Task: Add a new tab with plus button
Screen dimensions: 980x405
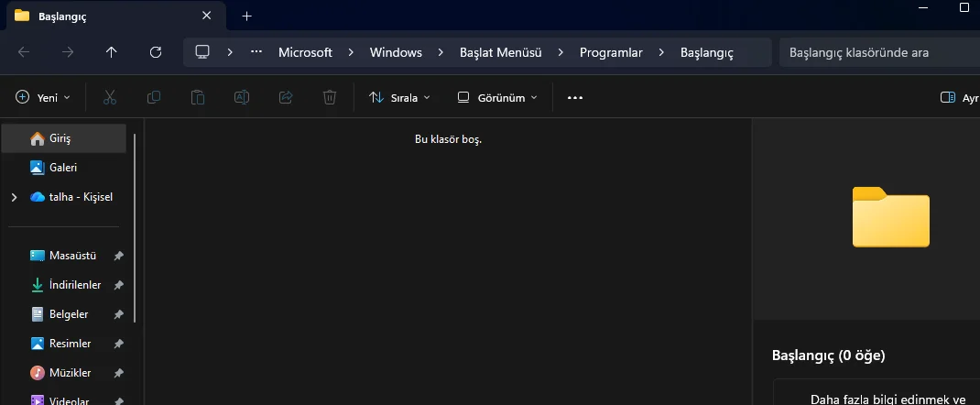Action: click(x=247, y=16)
